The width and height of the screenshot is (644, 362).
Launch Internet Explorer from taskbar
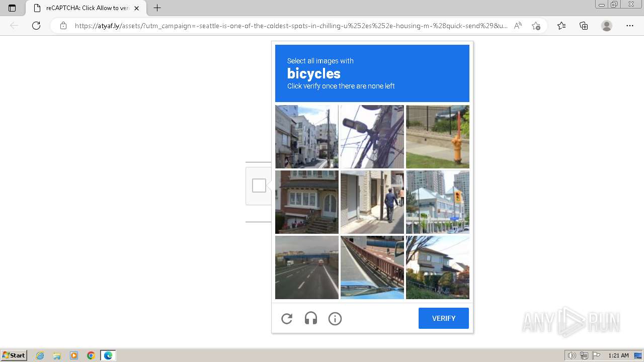(40, 355)
